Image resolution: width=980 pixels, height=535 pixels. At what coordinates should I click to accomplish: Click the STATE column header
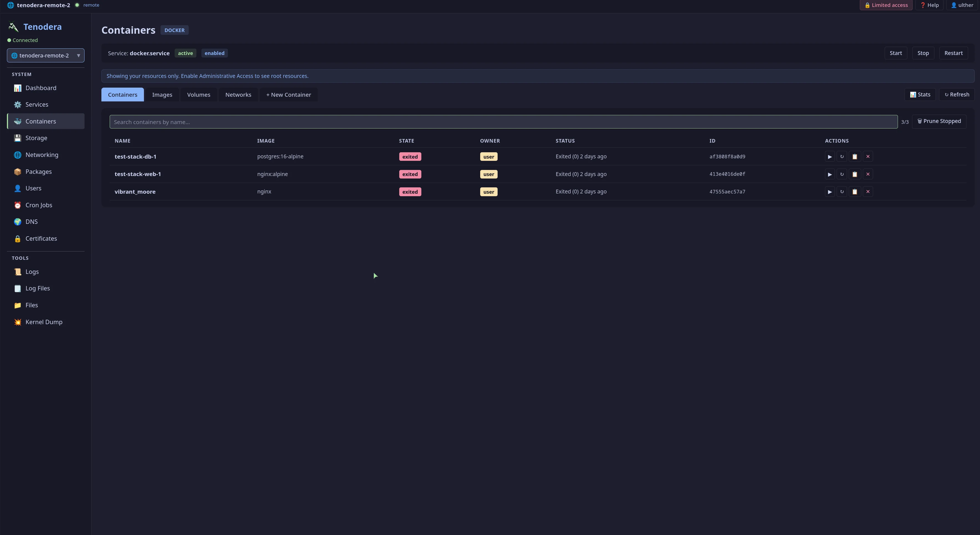point(406,141)
